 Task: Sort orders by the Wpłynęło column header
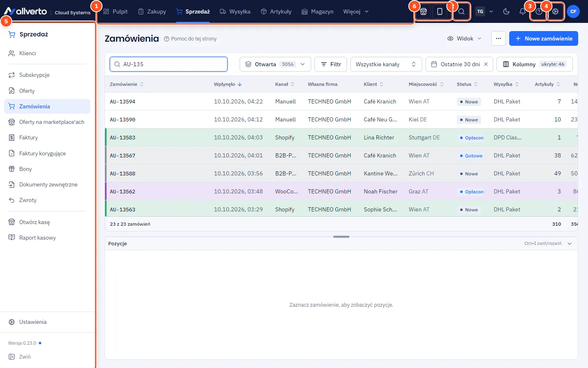tap(228, 84)
